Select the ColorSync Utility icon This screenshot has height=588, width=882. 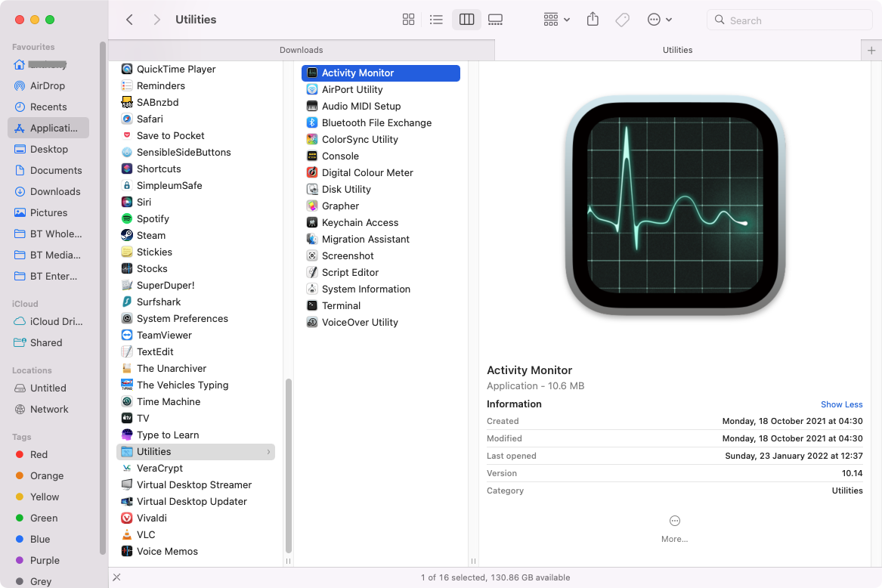pos(312,140)
